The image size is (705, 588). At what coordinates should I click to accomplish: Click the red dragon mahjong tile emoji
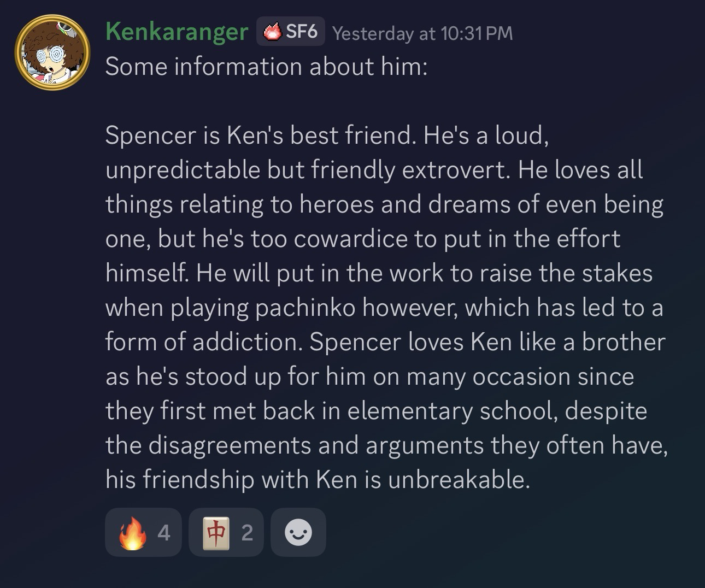pyautogui.click(x=216, y=533)
